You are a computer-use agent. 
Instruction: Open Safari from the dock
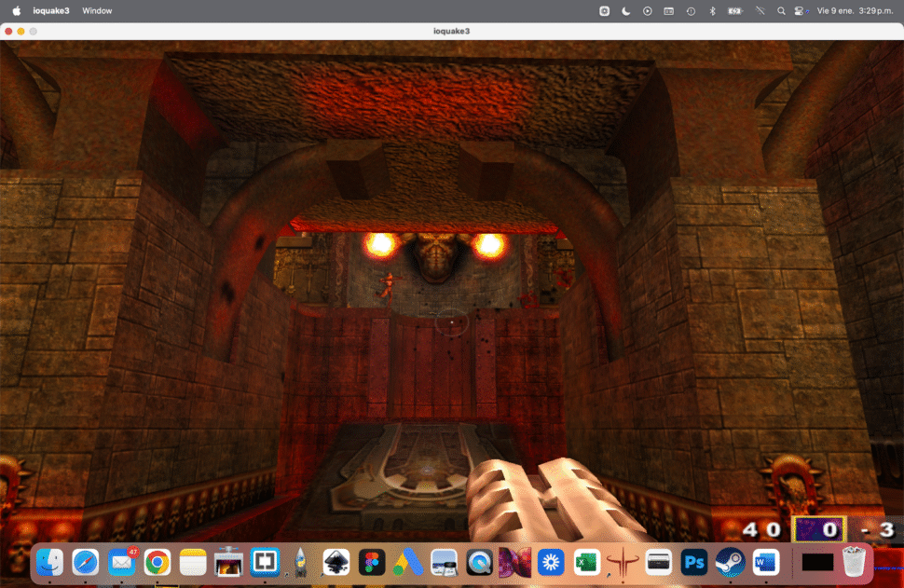point(86,563)
